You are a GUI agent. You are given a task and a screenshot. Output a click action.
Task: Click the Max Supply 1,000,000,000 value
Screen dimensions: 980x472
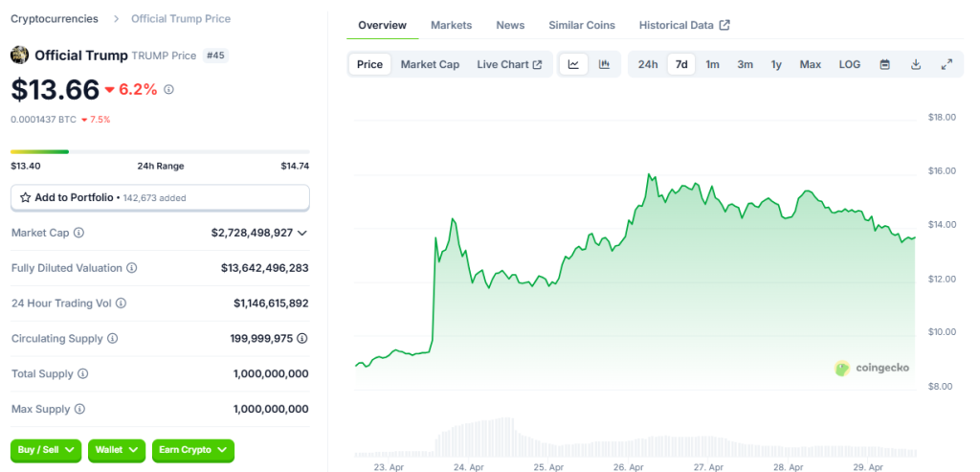(271, 409)
